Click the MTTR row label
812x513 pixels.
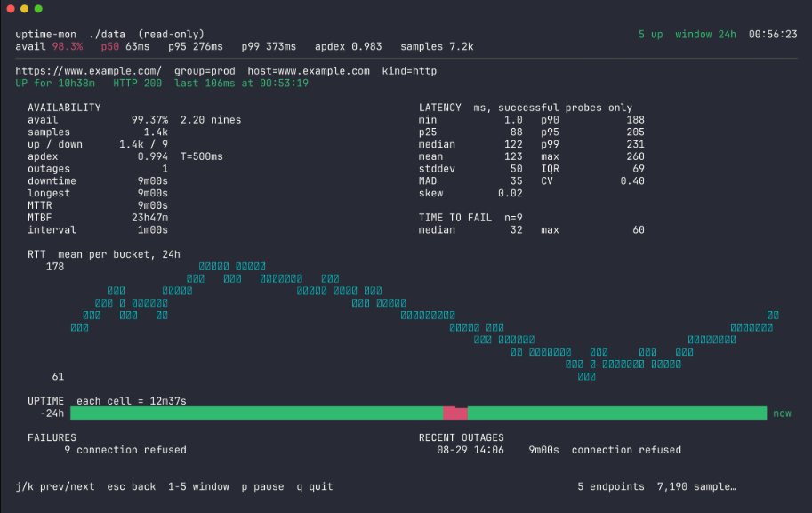tap(40, 205)
